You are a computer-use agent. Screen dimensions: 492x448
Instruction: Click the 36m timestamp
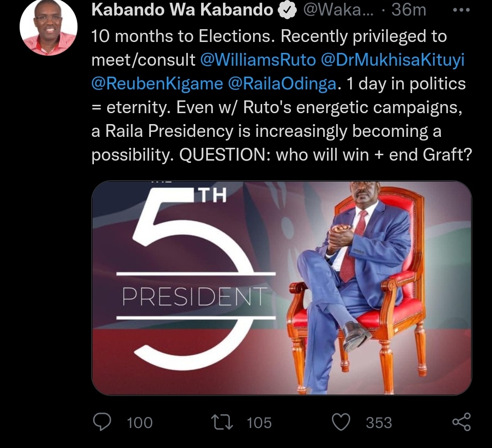pos(409,10)
